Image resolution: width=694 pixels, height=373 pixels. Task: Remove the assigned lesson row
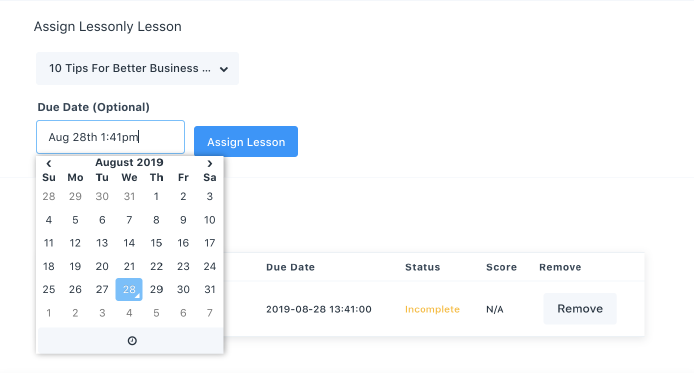580,309
